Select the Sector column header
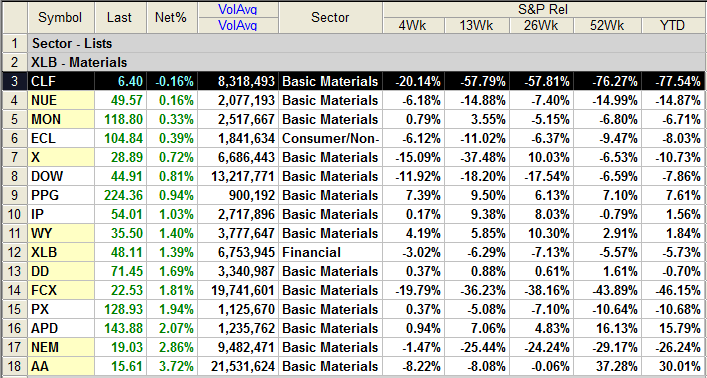The height and width of the screenshot is (378, 707). [330, 18]
